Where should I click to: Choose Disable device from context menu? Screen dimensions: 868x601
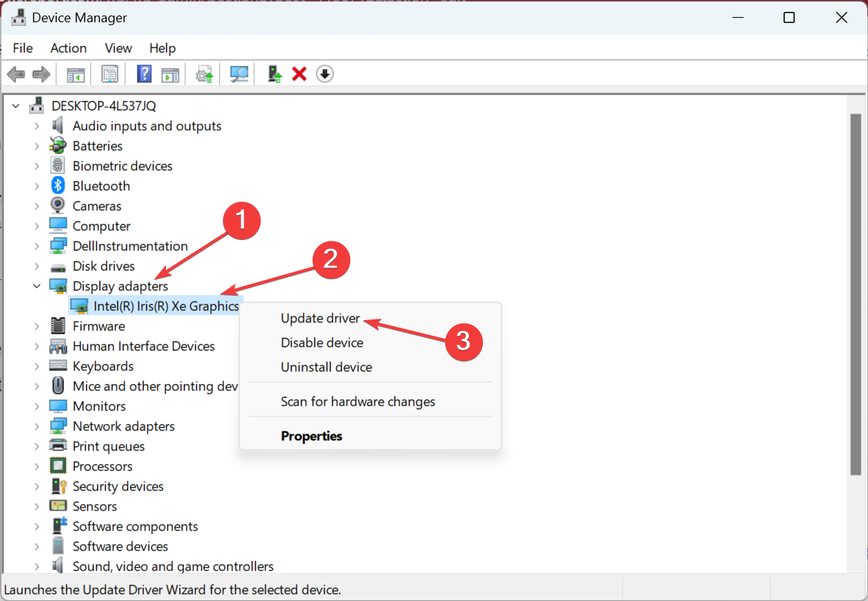370,342
